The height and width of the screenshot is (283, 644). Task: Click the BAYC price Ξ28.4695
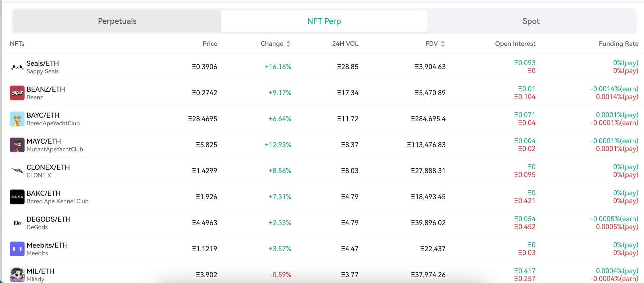click(203, 119)
